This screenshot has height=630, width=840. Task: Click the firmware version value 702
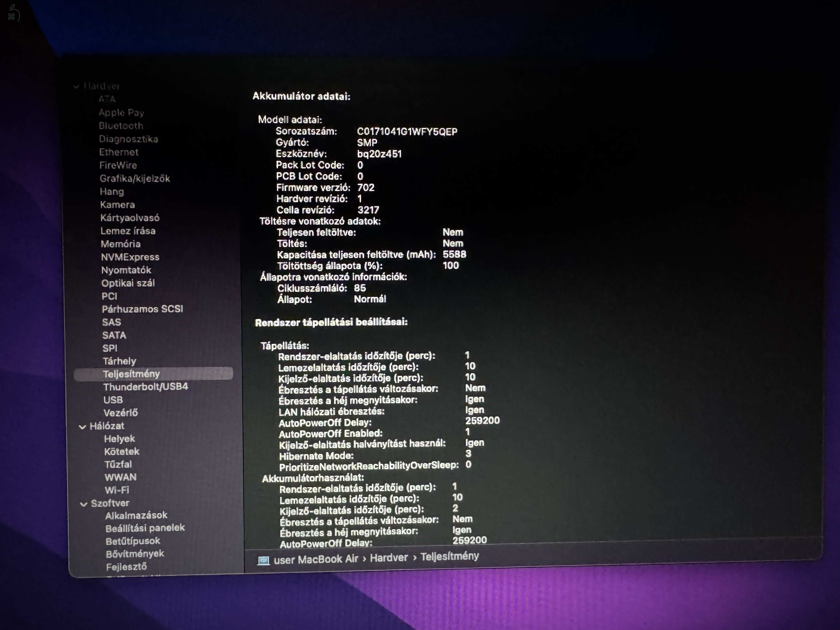[366, 188]
